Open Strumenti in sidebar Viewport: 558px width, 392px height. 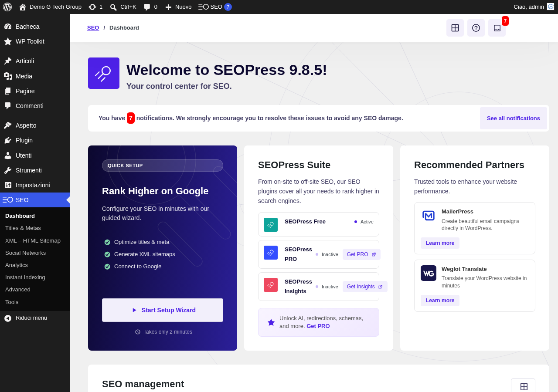pos(35,170)
